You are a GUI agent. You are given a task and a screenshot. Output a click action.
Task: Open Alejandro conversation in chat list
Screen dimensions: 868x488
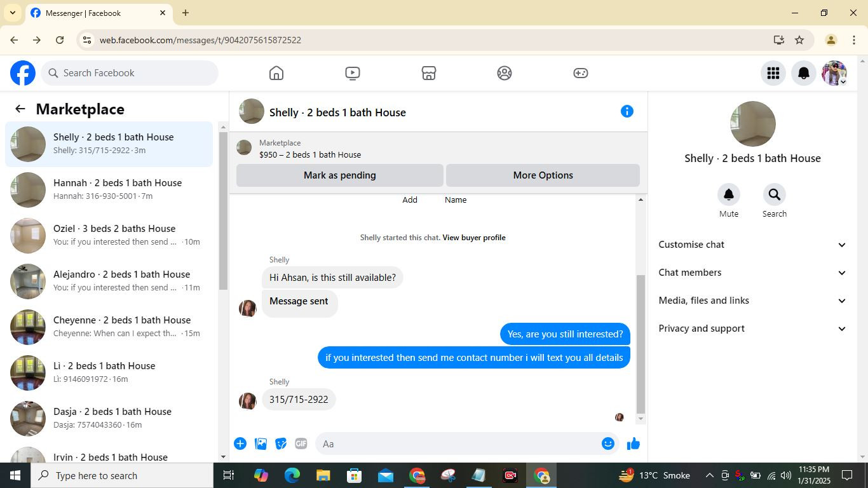tap(109, 281)
